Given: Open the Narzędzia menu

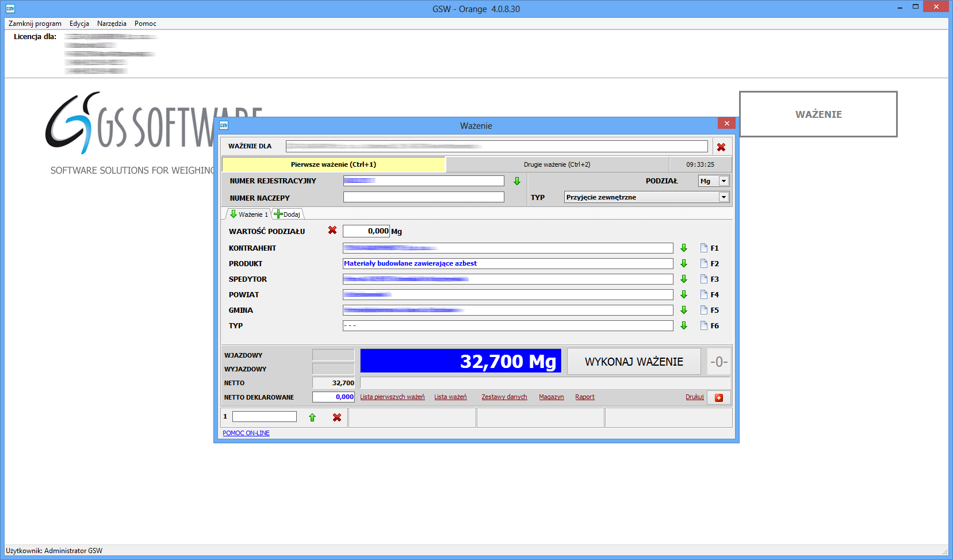Looking at the screenshot, I should [112, 24].
